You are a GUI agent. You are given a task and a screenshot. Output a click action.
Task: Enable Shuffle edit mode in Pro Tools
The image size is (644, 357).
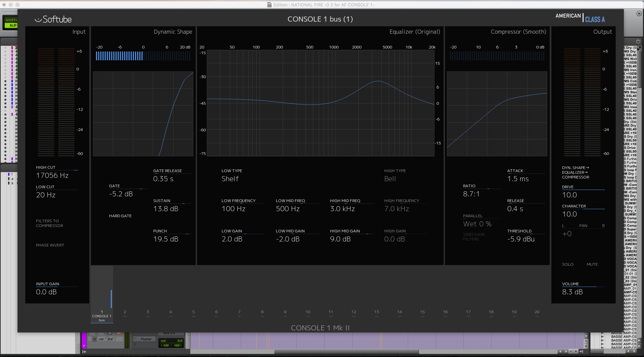(11, 20)
